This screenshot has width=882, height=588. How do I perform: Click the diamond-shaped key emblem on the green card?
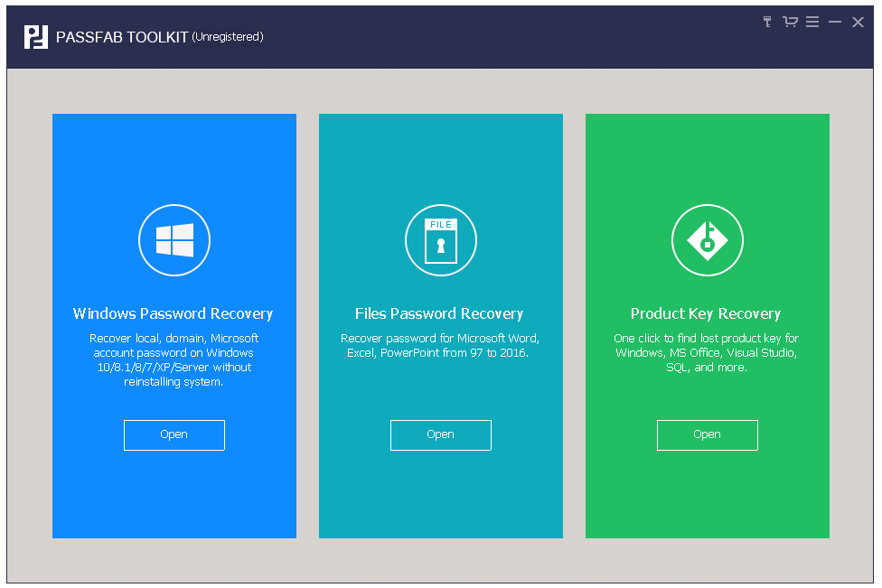[707, 240]
